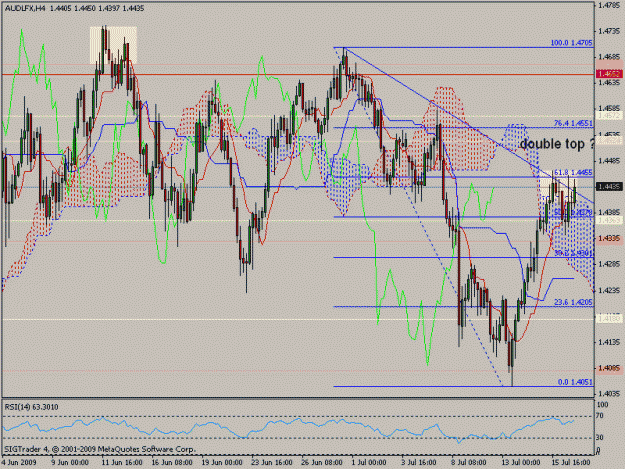This screenshot has width=625, height=469.
Task: Click the '16 Jun 08:00' time axis label
Action: pos(172,462)
